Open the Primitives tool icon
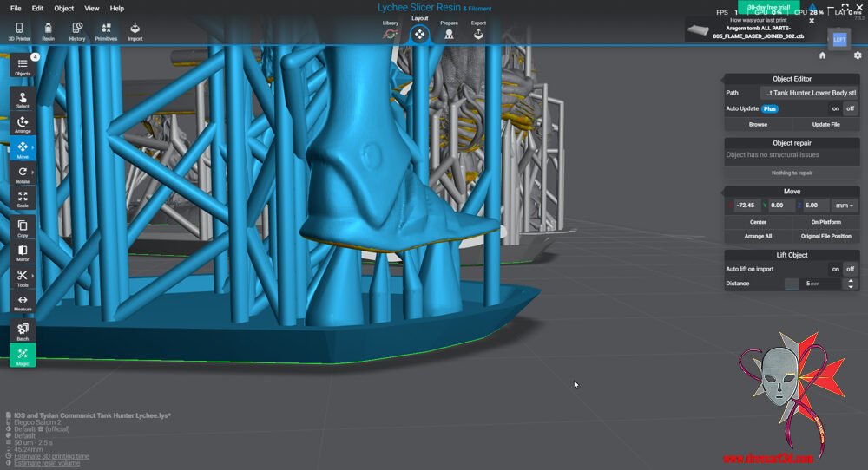The height and width of the screenshot is (470, 868). (x=106, y=31)
